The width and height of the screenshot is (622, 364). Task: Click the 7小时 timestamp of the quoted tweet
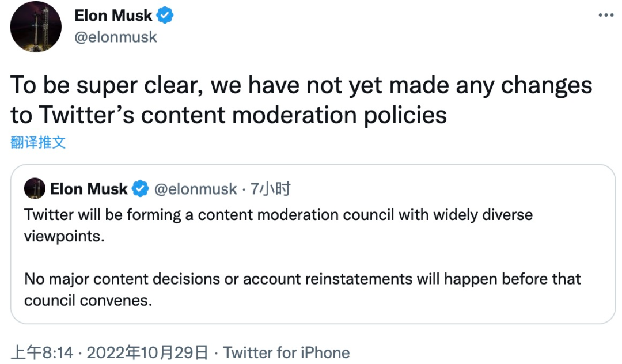(270, 189)
